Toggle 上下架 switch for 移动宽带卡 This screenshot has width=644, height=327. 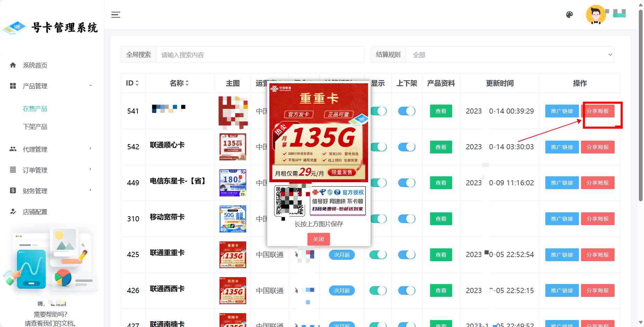(406, 219)
